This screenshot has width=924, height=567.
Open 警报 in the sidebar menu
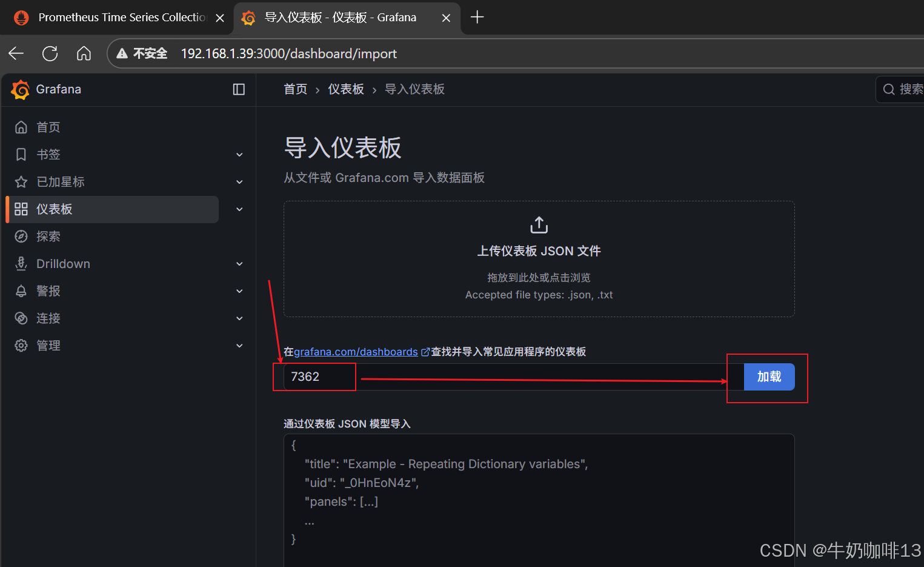click(x=48, y=291)
